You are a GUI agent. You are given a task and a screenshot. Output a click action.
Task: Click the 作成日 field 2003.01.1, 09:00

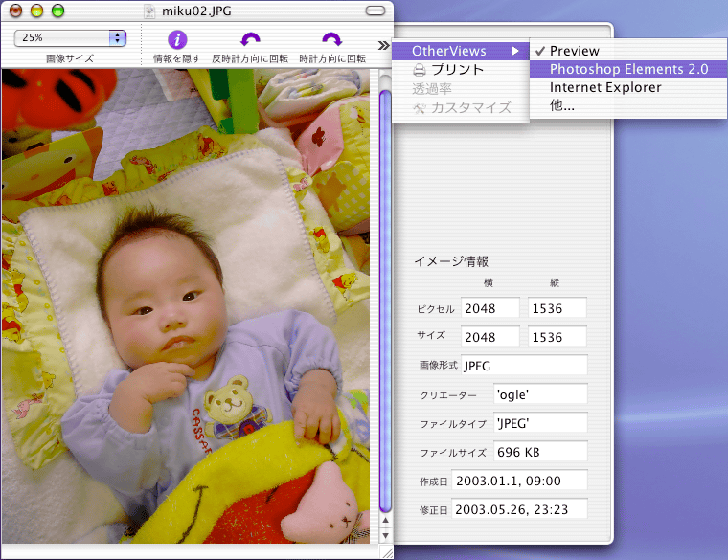[519, 481]
